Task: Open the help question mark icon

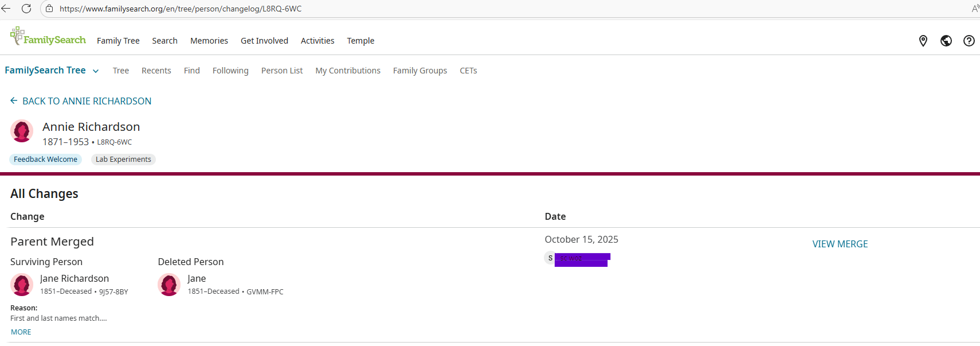Action: (969, 41)
